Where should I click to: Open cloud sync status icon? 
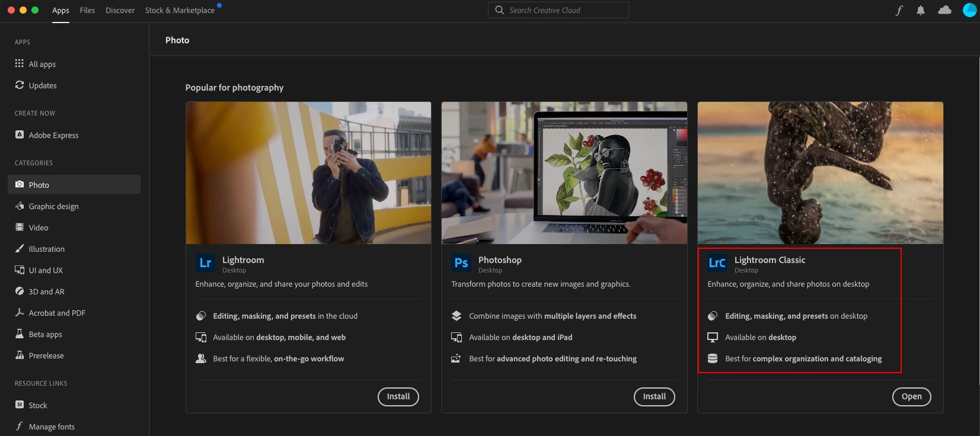click(945, 10)
